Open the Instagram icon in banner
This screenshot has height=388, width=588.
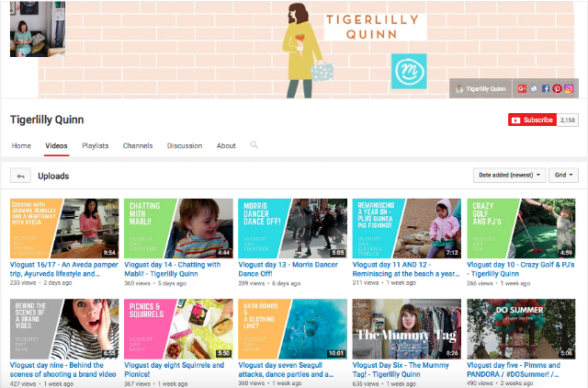[x=569, y=88]
